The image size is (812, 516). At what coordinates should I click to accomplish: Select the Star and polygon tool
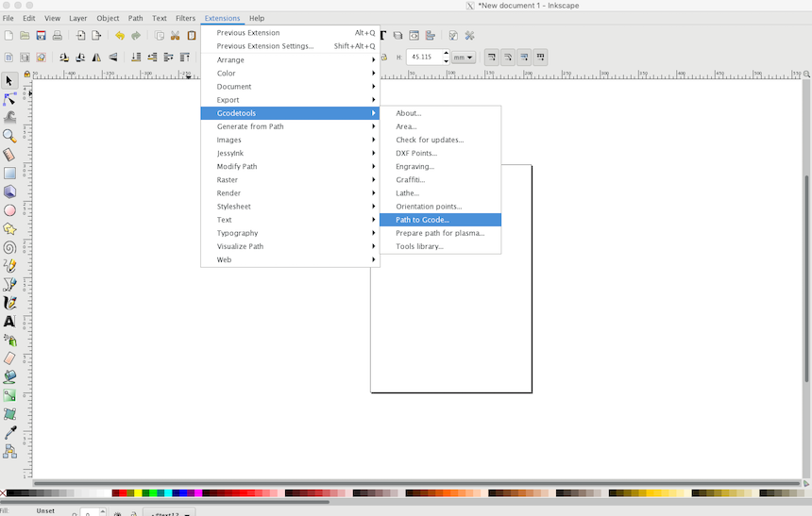pyautogui.click(x=9, y=229)
